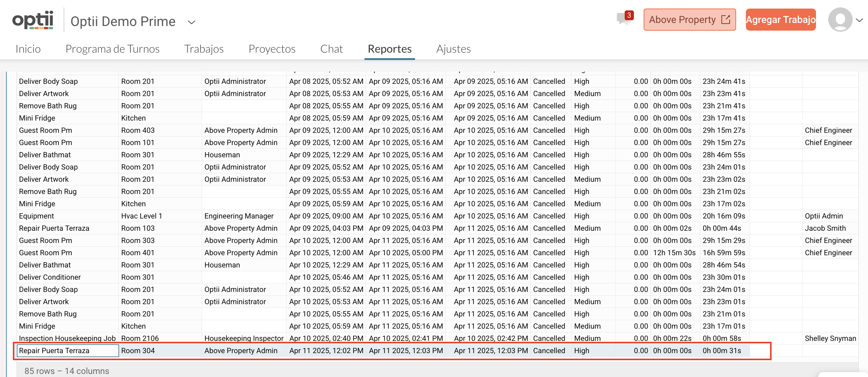Click the Apr 10 2025, 05:00 PM cell
868x377 pixels.
point(406,253)
